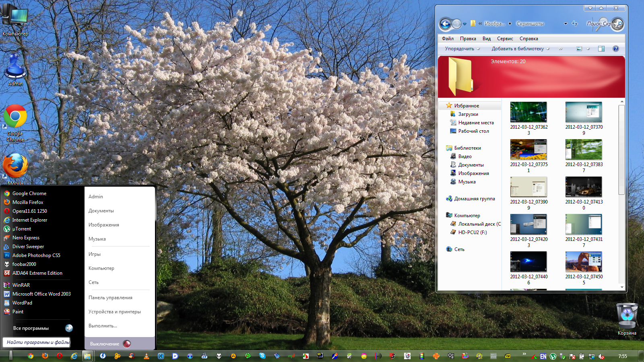The height and width of the screenshot is (362, 644).
Task: Click the VLC cone icon in the taskbar
Action: click(x=147, y=356)
